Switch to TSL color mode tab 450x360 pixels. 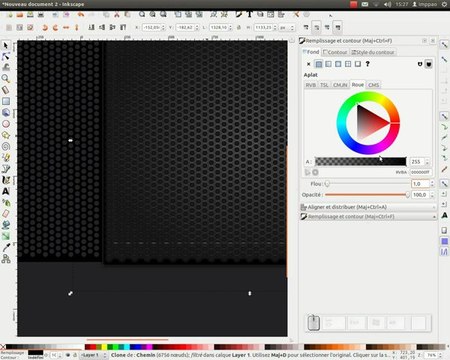324,85
